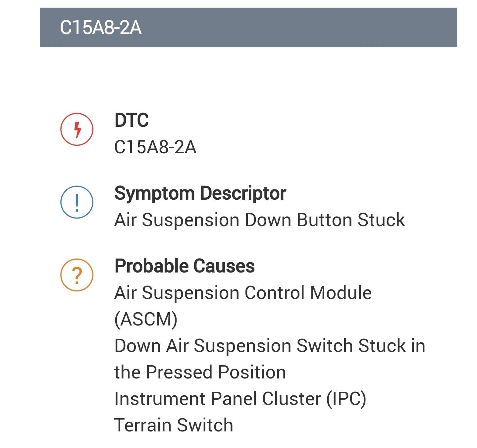Select the DTC heading label
This screenshot has width=477, height=448.
132,120
